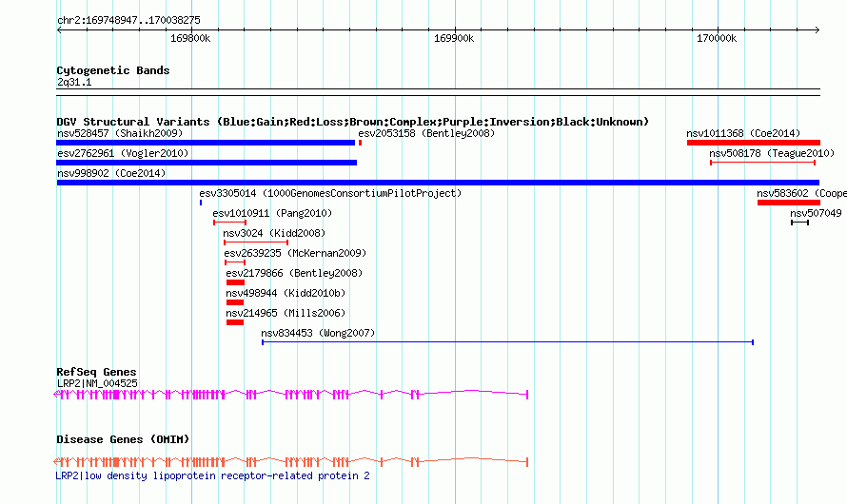The image size is (847, 504).
Task: Click the esv3305014 (1000GenomesConsortiumPilotProject) label
Action: pyautogui.click(x=330, y=193)
